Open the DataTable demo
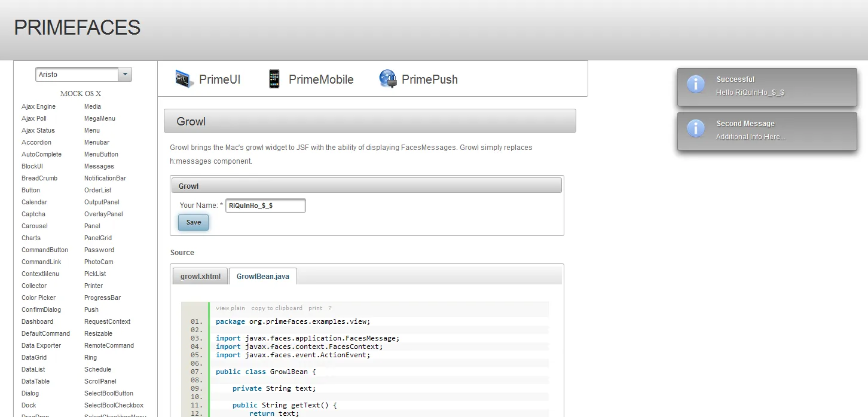Viewport: 868px width, 417px height. coord(36,381)
